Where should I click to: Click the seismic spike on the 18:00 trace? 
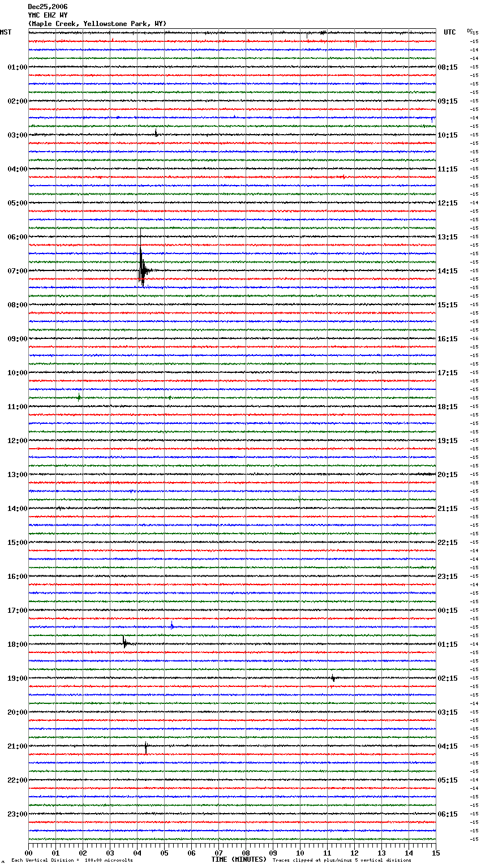125,642
